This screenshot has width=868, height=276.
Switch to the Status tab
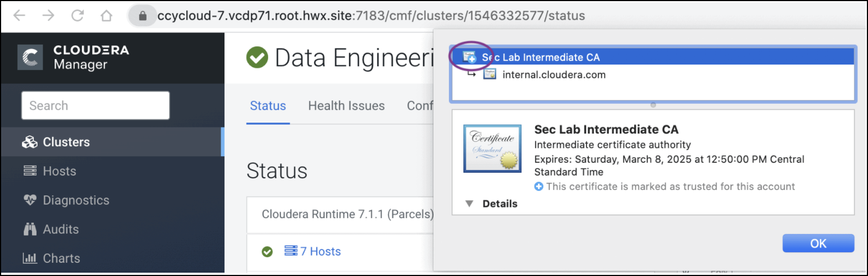(268, 106)
